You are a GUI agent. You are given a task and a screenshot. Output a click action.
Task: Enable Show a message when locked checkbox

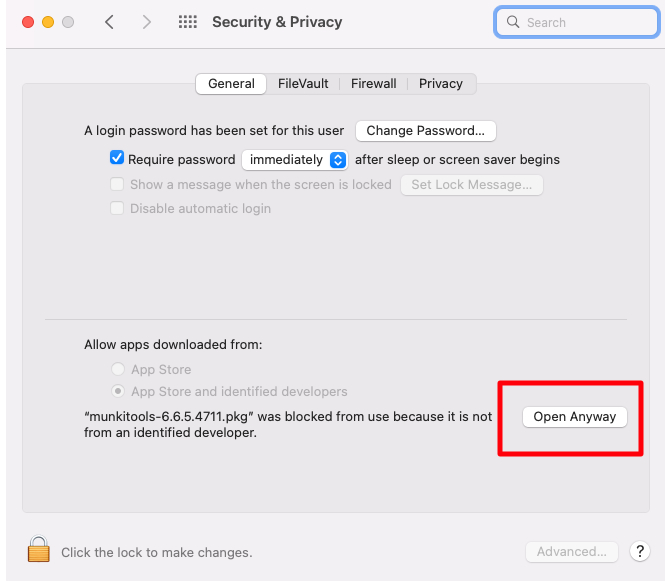tap(117, 184)
